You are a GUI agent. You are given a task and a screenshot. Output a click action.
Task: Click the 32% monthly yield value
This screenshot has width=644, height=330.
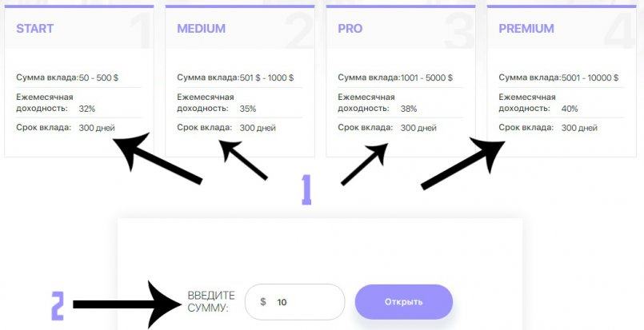coord(87,109)
